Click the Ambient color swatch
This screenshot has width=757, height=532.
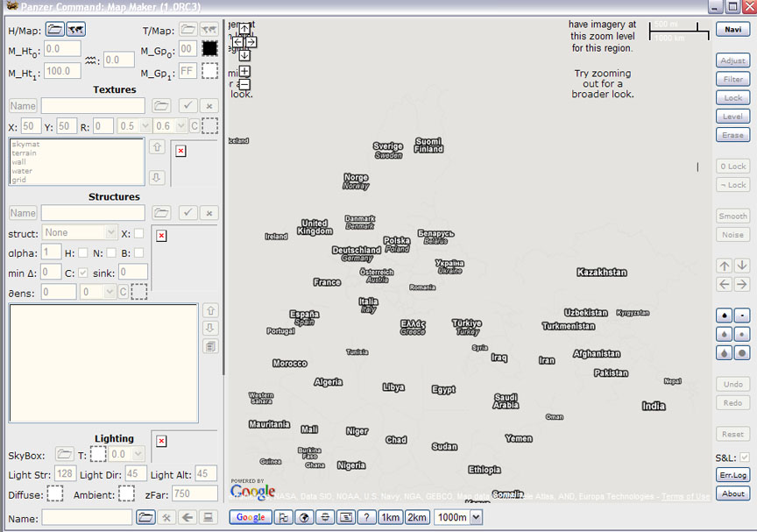(x=126, y=493)
